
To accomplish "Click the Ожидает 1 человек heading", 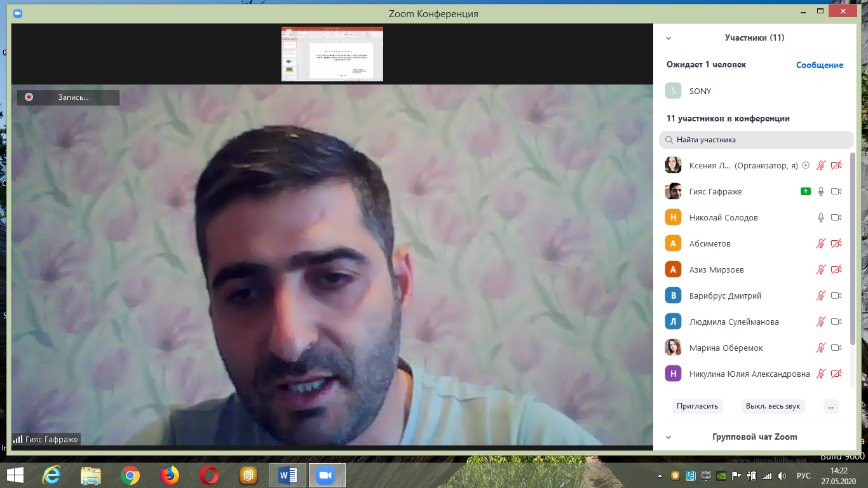I will (706, 65).
